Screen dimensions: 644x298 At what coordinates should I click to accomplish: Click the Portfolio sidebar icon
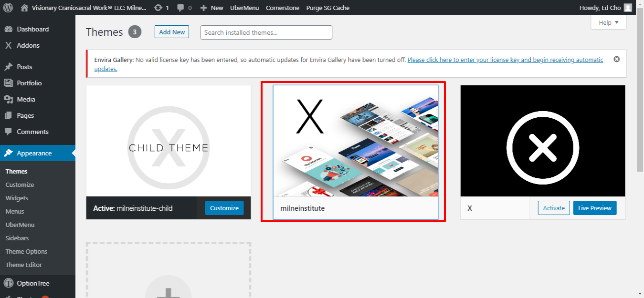click(x=8, y=83)
